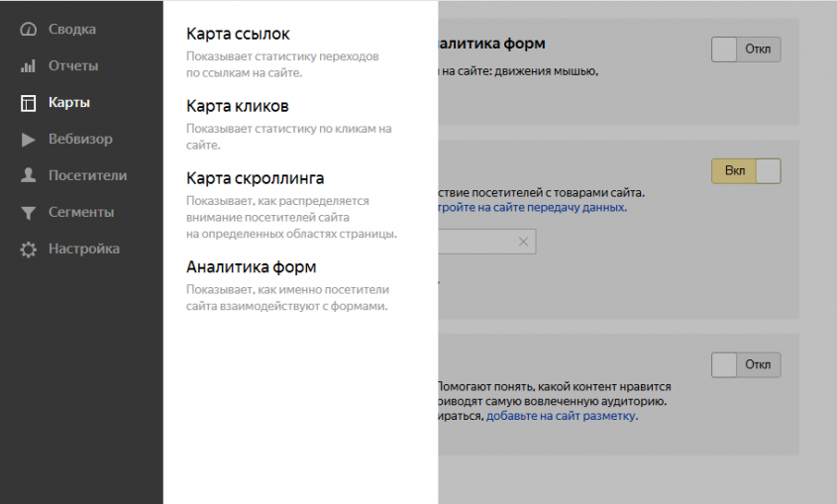The width and height of the screenshot is (837, 504).
Task: Turn off the toggle labeled Вкл
Action: [x=746, y=170]
